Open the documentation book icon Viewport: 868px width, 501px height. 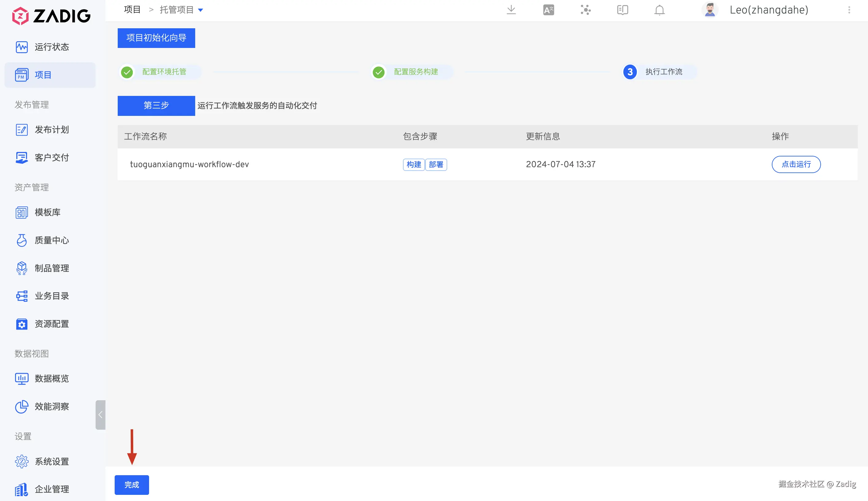pos(622,10)
